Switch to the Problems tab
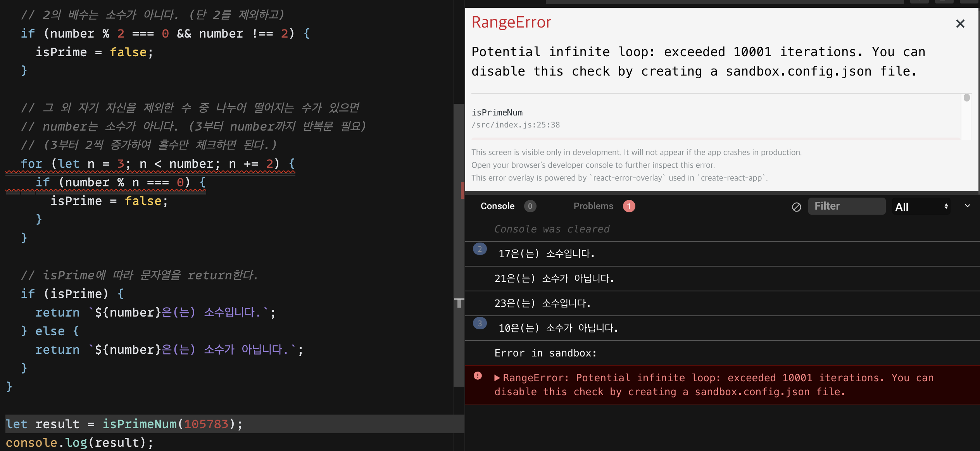This screenshot has height=451, width=980. coord(593,206)
